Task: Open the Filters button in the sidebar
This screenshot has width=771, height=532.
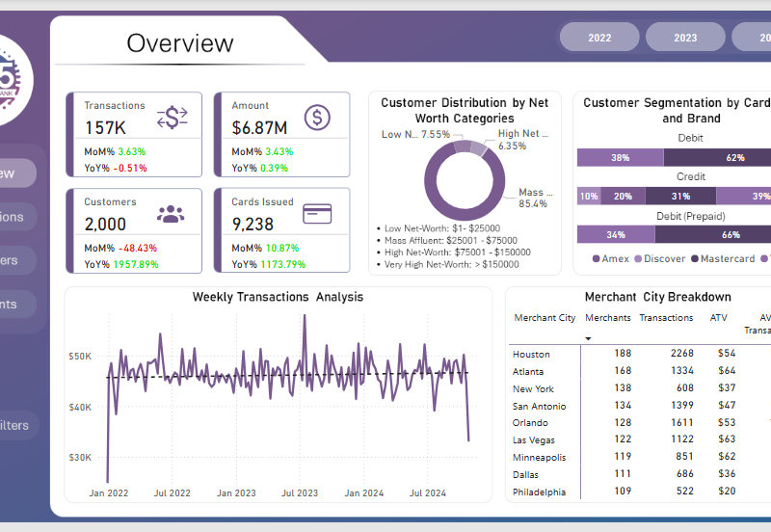Action: pyautogui.click(x=19, y=425)
